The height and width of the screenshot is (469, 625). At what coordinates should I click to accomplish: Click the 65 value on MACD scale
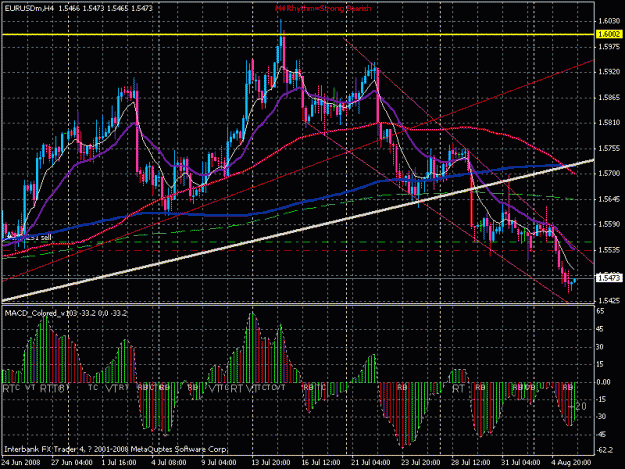600,311
